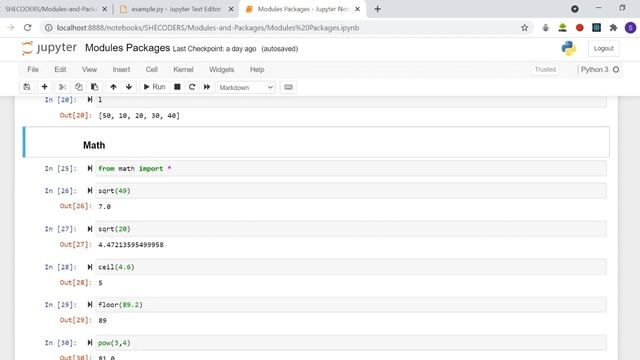640x360 pixels.
Task: Open the command palette keyboard icon
Action: click(x=288, y=87)
